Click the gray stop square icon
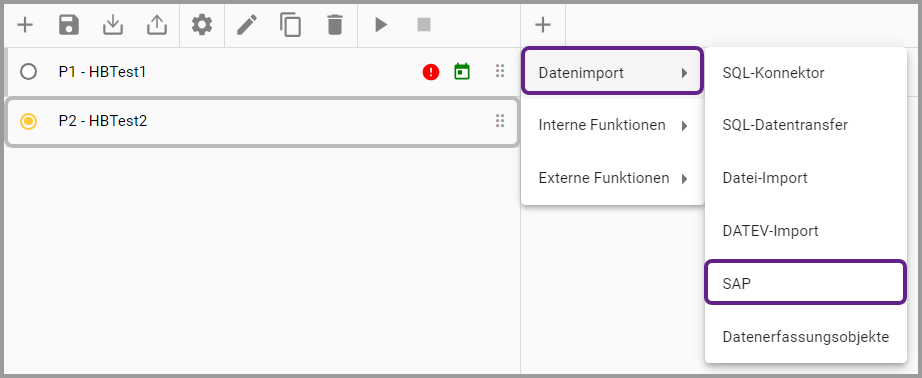 coord(424,25)
